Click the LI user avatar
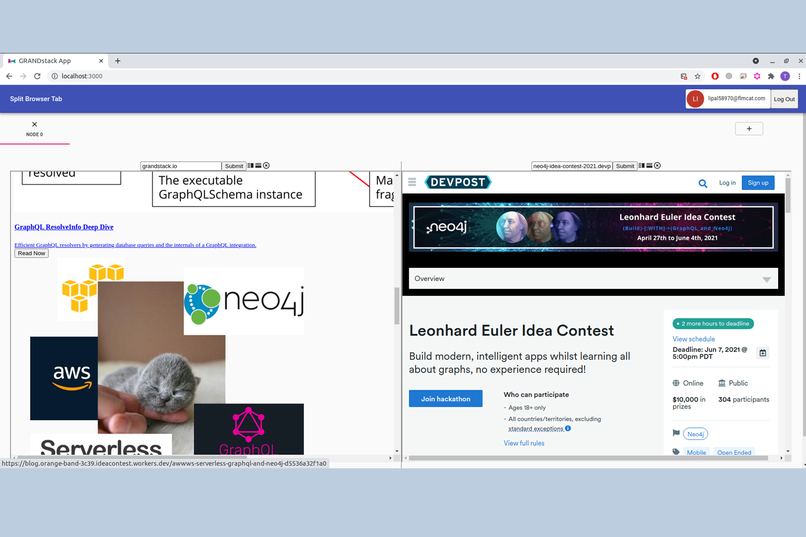Viewport: 806px width, 537px height. coord(695,99)
